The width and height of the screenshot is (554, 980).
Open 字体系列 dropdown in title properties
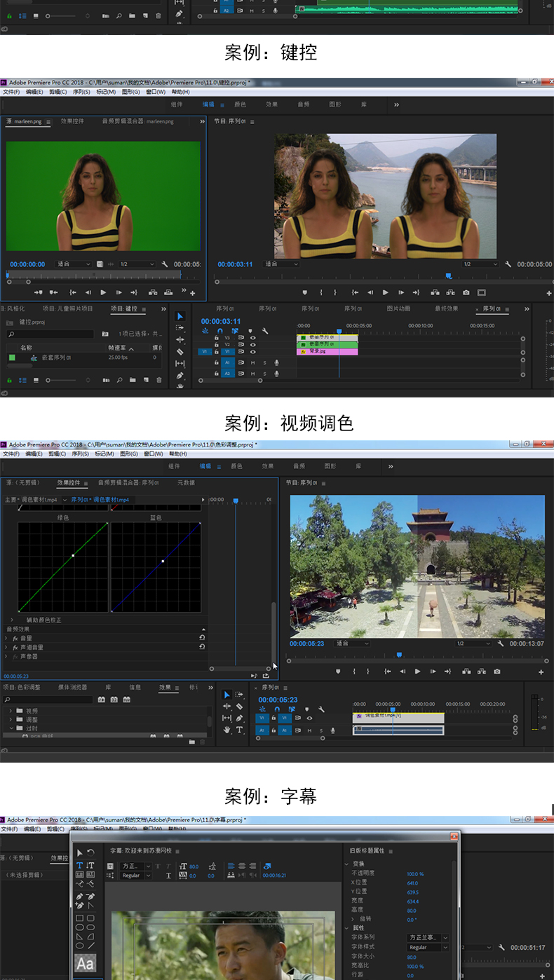pos(428,937)
